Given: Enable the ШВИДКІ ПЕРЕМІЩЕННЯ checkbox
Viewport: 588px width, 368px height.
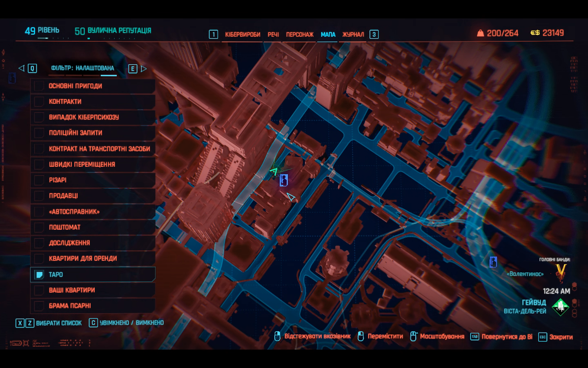Looking at the screenshot, I should tap(39, 164).
